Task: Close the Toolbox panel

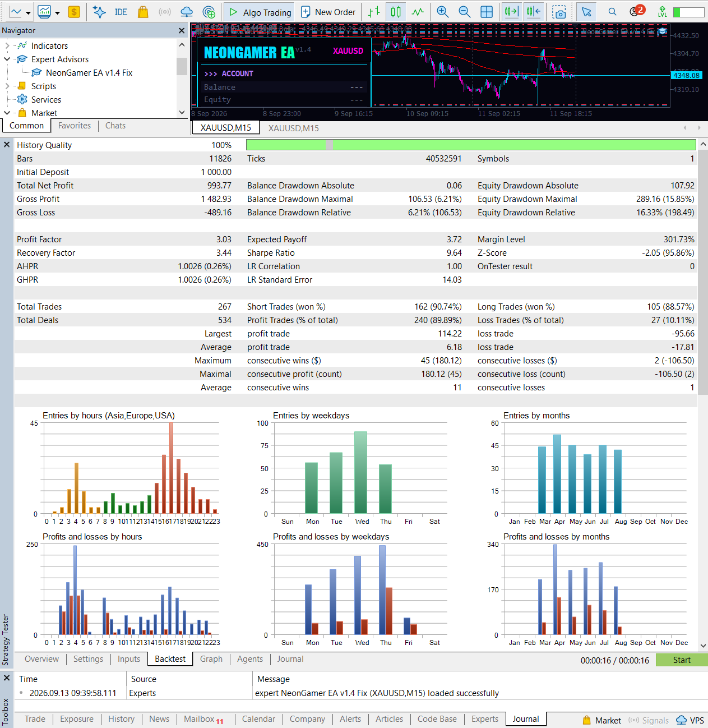Action: coord(7,678)
